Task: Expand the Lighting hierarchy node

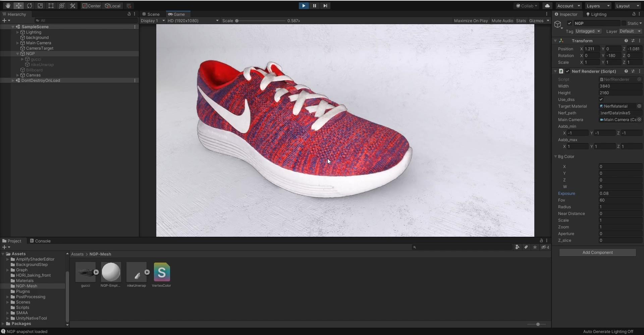Action: coord(18,32)
